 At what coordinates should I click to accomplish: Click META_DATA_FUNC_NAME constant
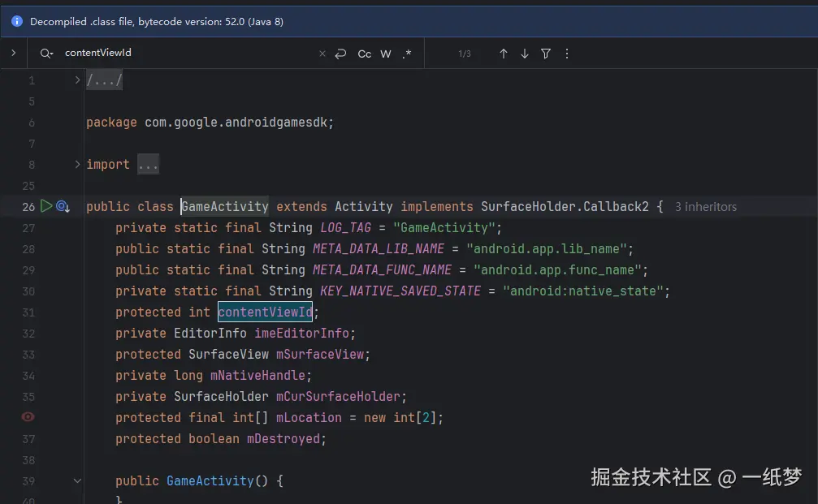coord(382,270)
